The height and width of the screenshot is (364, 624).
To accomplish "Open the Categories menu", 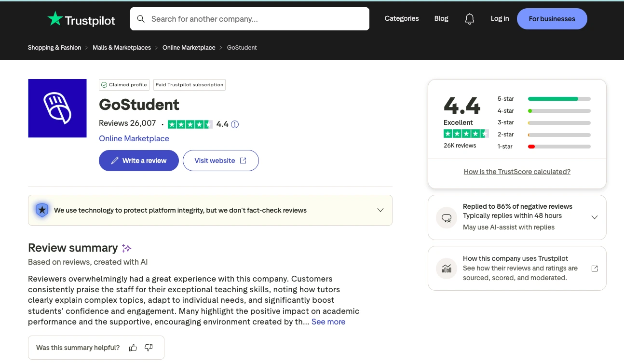I will click(402, 19).
